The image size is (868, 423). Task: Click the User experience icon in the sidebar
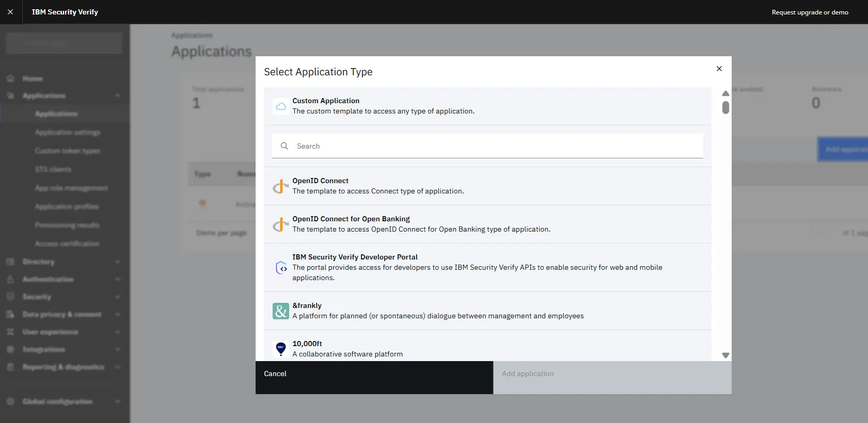coord(10,332)
